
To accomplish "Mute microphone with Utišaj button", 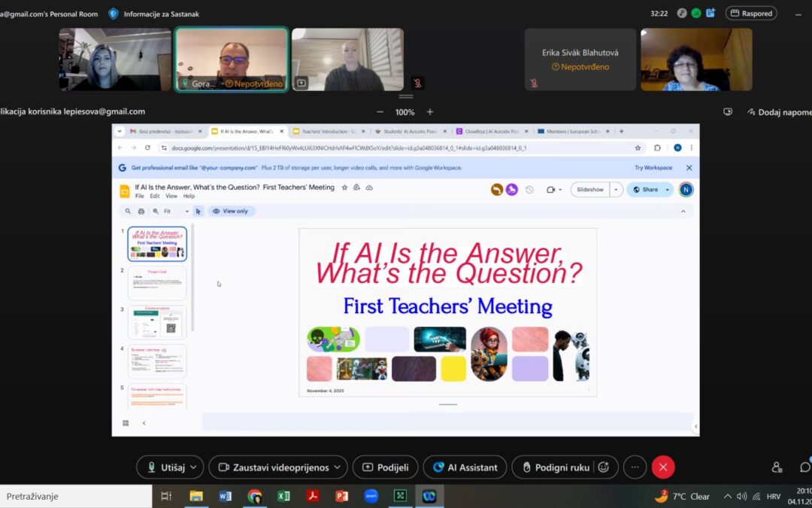I will coord(163,467).
